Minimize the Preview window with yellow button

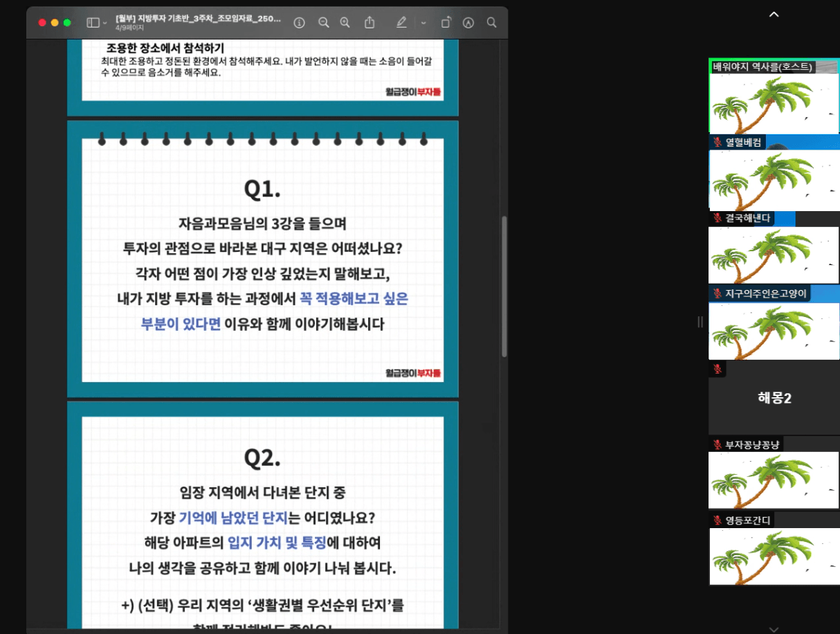[x=55, y=23]
